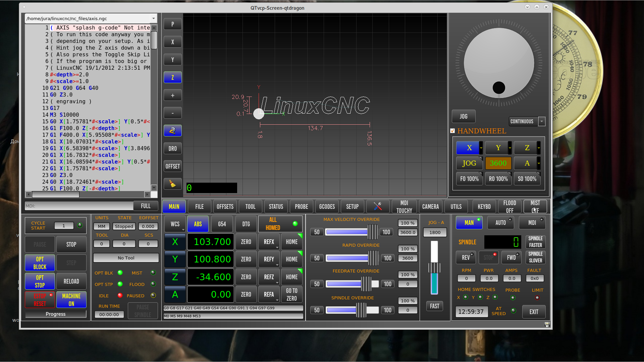Image resolution: width=644 pixels, height=362 pixels.
Task: Click GO TO ZERO button
Action: pyautogui.click(x=292, y=295)
